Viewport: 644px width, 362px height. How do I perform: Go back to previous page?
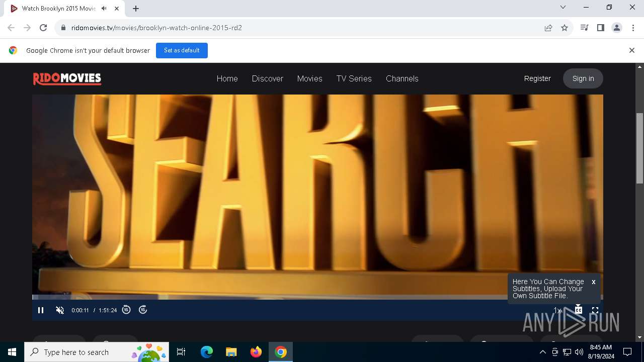point(11,28)
